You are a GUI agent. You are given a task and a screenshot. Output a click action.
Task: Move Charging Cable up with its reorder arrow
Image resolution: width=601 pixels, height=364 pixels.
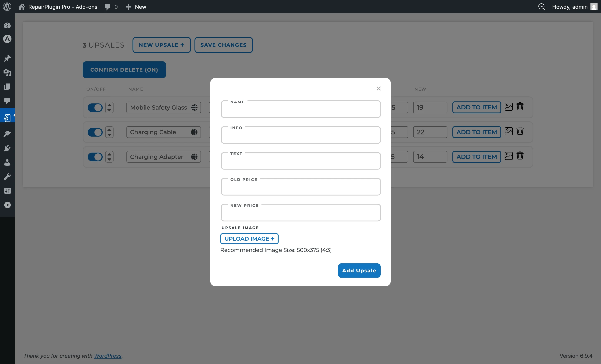click(109, 130)
